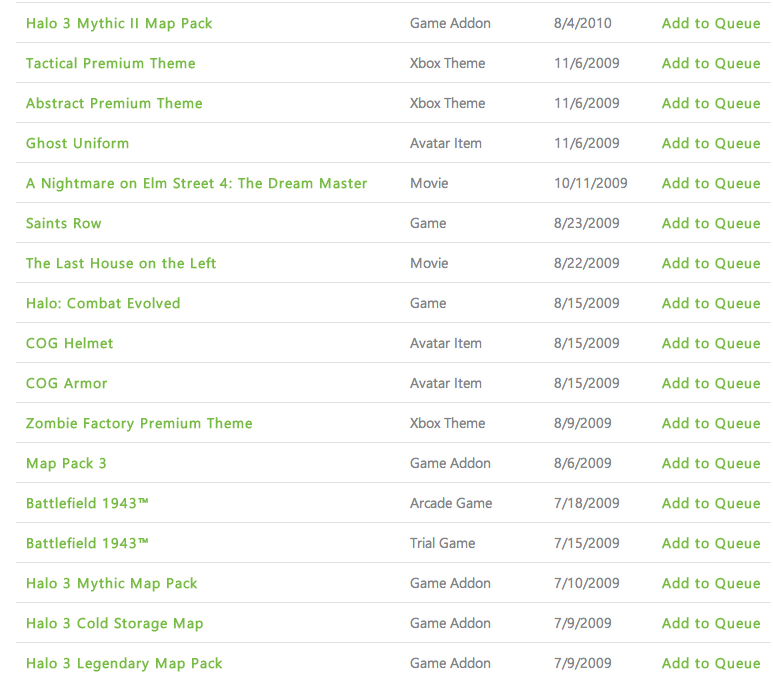Add Map Pack 3 to queue
773x680 pixels.
coord(711,463)
